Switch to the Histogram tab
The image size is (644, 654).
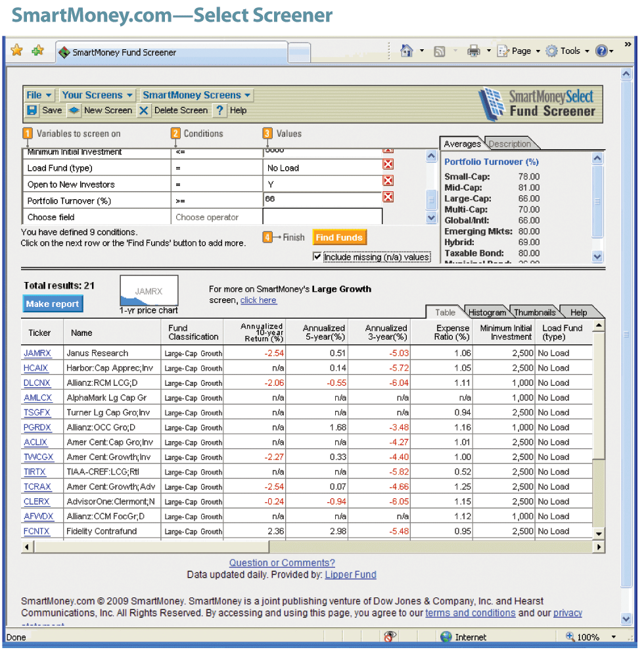[x=487, y=312]
